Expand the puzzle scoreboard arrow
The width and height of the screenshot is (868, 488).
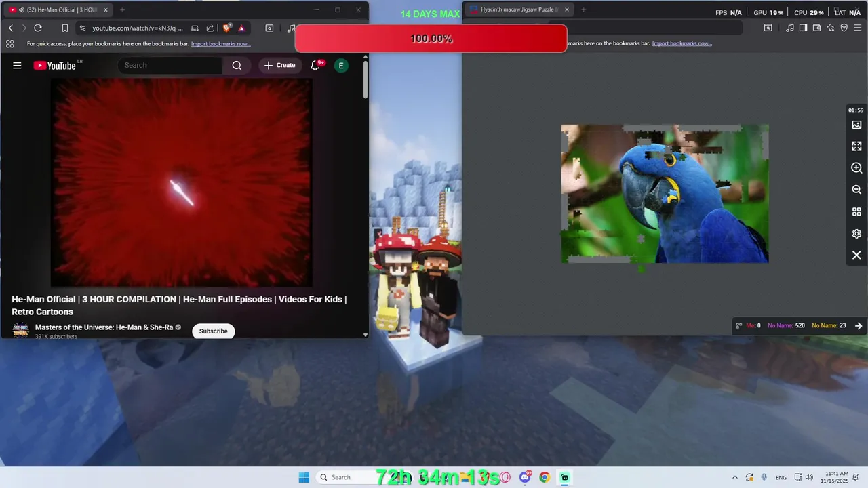tap(859, 326)
